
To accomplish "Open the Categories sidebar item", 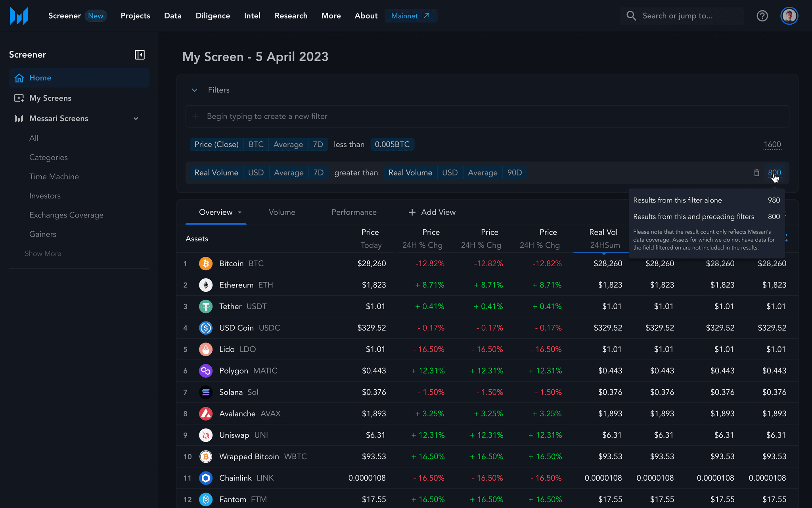I will [48, 158].
